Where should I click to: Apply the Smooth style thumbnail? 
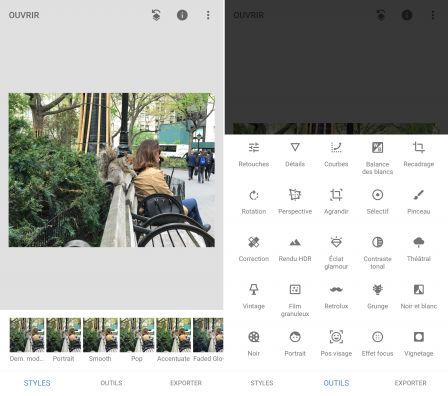(x=100, y=339)
